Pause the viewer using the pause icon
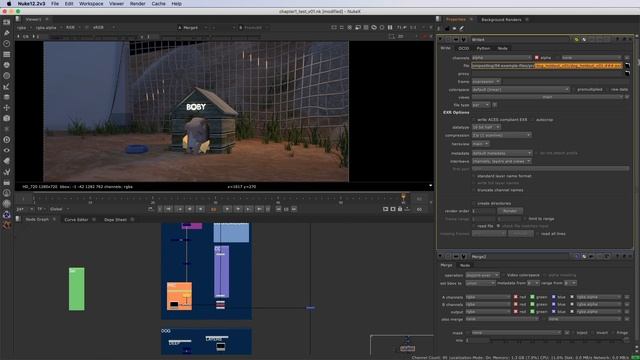This screenshot has height=360, width=640. (390, 27)
